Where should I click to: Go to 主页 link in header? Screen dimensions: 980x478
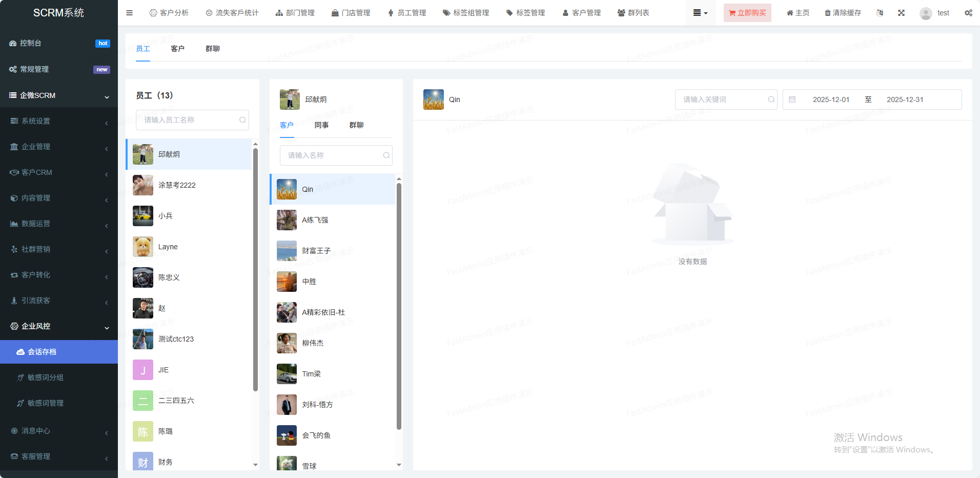(798, 13)
